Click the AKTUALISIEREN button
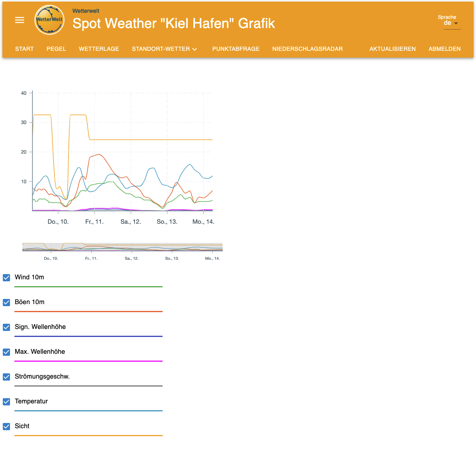The height and width of the screenshot is (449, 476). (392, 49)
